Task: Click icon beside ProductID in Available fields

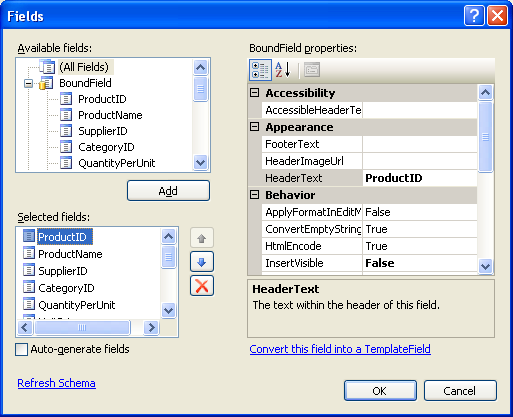Action: (x=66, y=99)
